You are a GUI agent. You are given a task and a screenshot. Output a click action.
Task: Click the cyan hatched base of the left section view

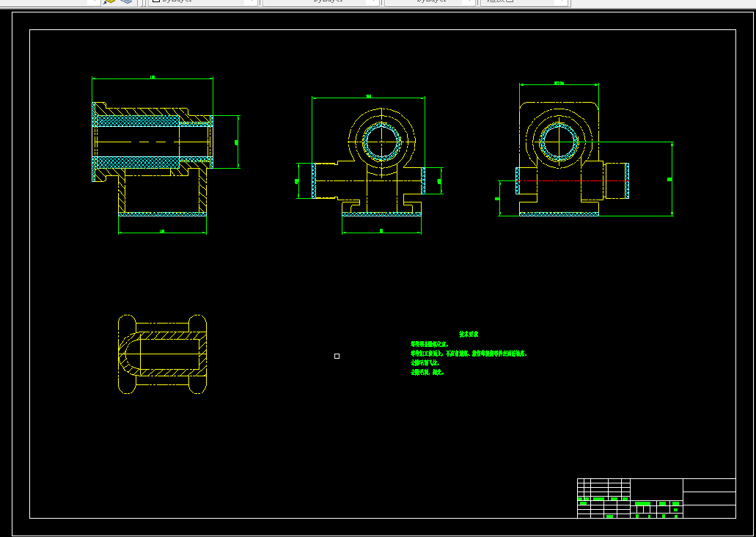pyautogui.click(x=163, y=213)
